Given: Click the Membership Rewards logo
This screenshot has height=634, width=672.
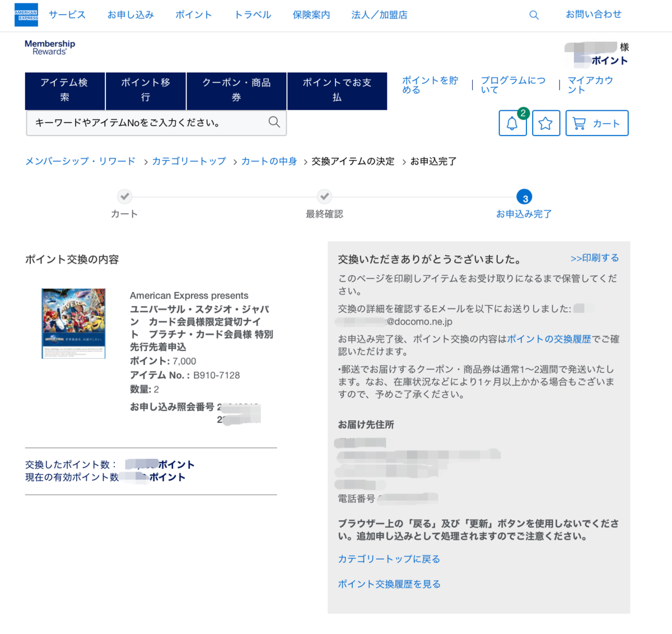Looking at the screenshot, I should [50, 48].
